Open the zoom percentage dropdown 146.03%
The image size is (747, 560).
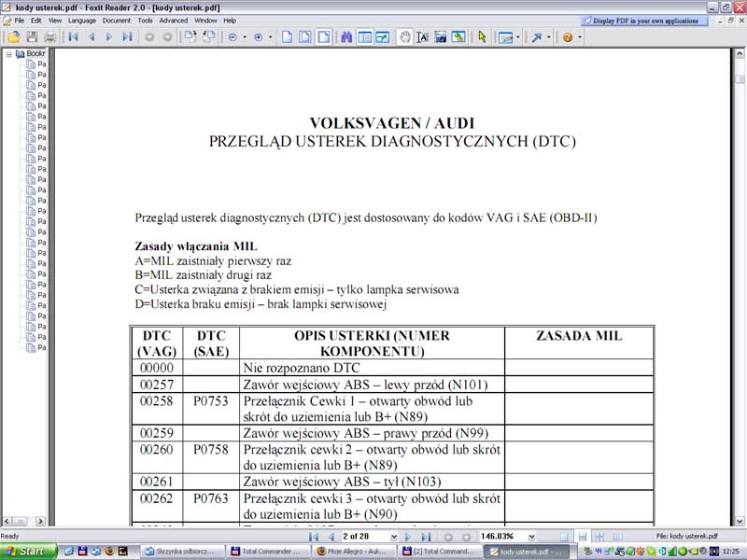(x=531, y=537)
